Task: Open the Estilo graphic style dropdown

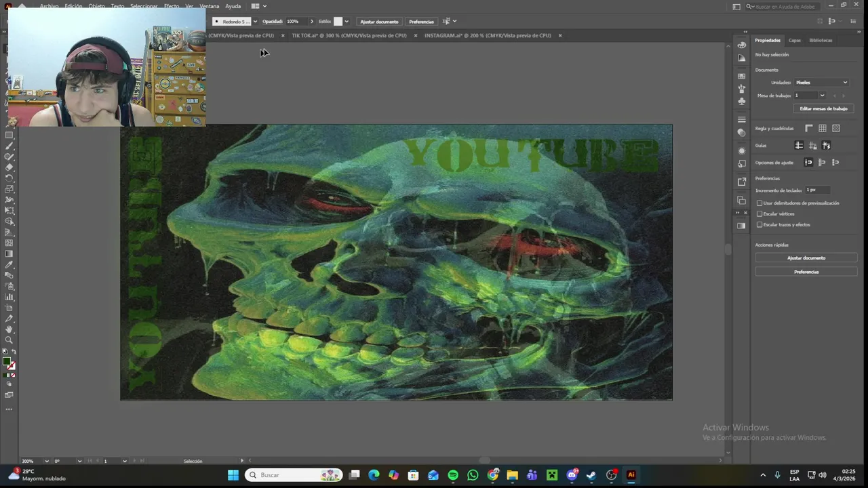Action: (347, 22)
